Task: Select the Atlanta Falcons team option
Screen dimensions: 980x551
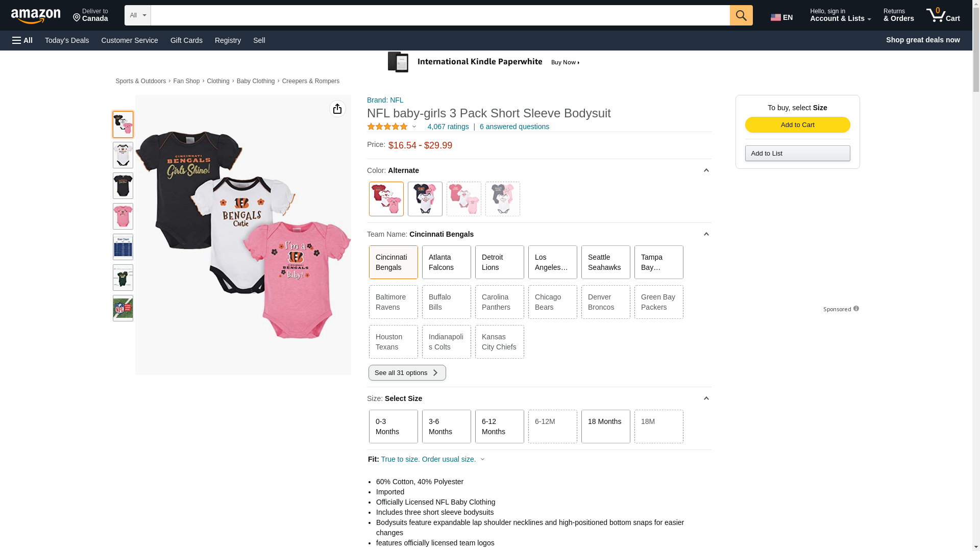Action: [x=446, y=262]
